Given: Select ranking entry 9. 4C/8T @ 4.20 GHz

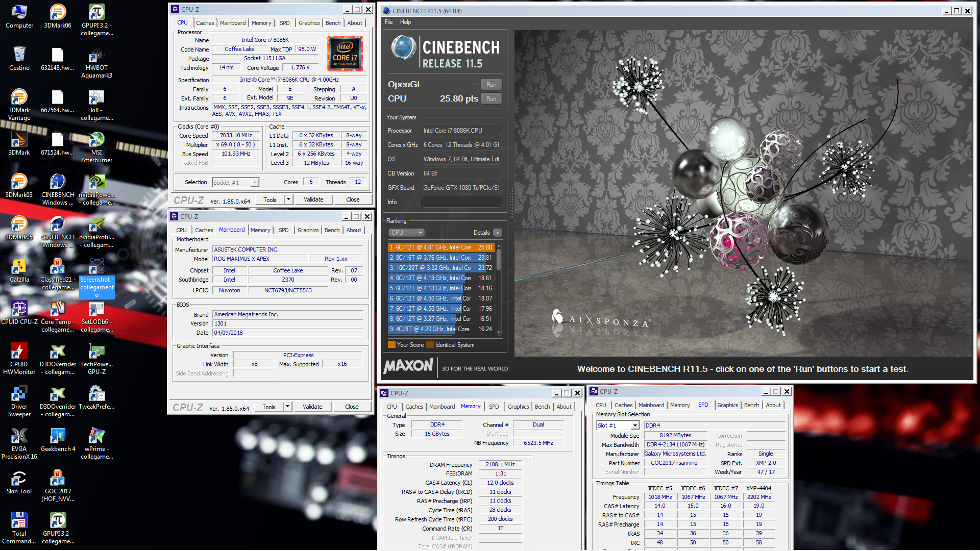Looking at the screenshot, I should (441, 329).
